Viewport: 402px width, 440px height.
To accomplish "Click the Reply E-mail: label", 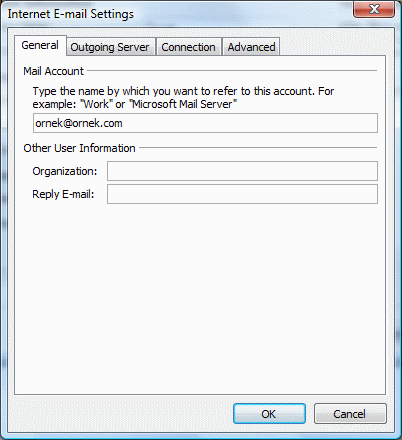I will [63, 194].
